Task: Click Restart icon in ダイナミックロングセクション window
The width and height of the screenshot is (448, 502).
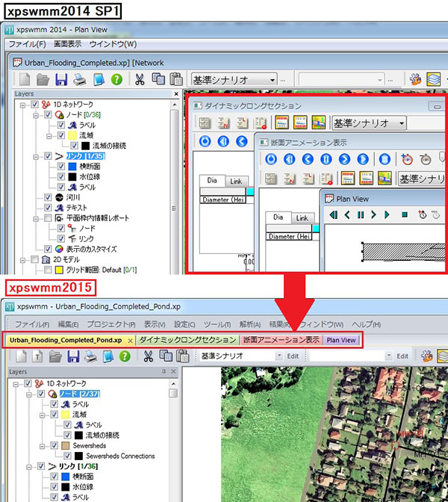Action: click(x=205, y=141)
